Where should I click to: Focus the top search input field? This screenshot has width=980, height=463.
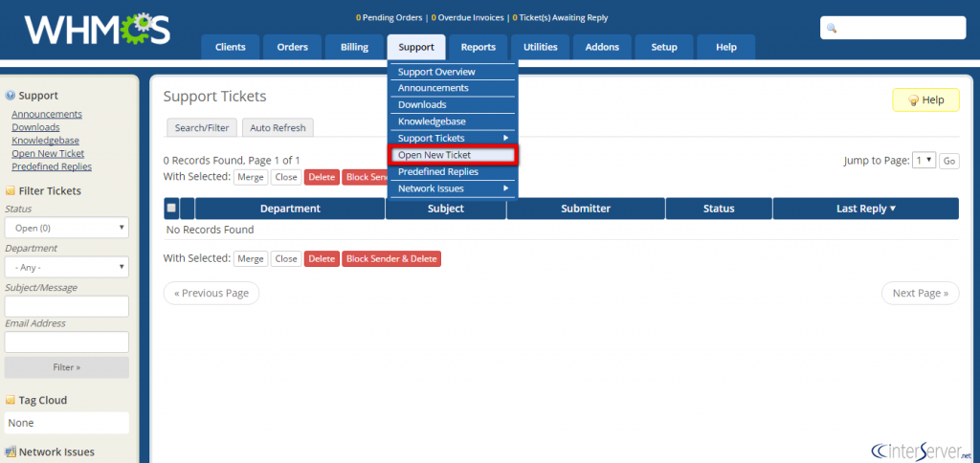(x=893, y=28)
